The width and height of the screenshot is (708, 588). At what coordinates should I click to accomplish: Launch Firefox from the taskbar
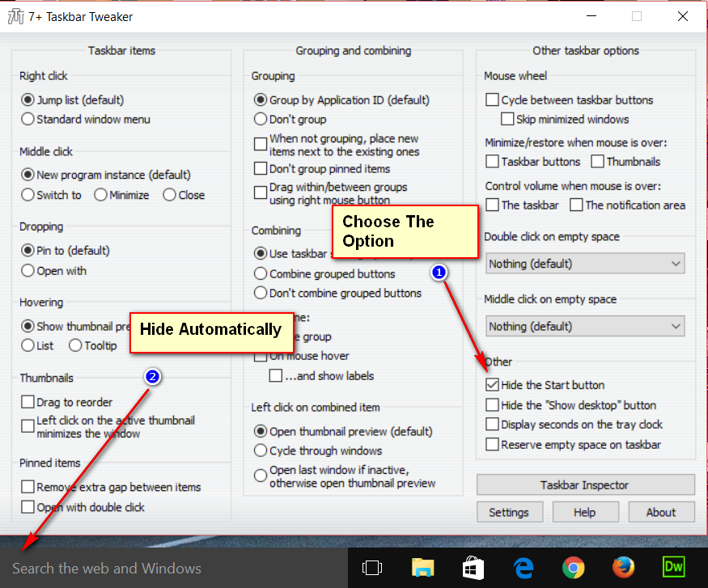(623, 569)
